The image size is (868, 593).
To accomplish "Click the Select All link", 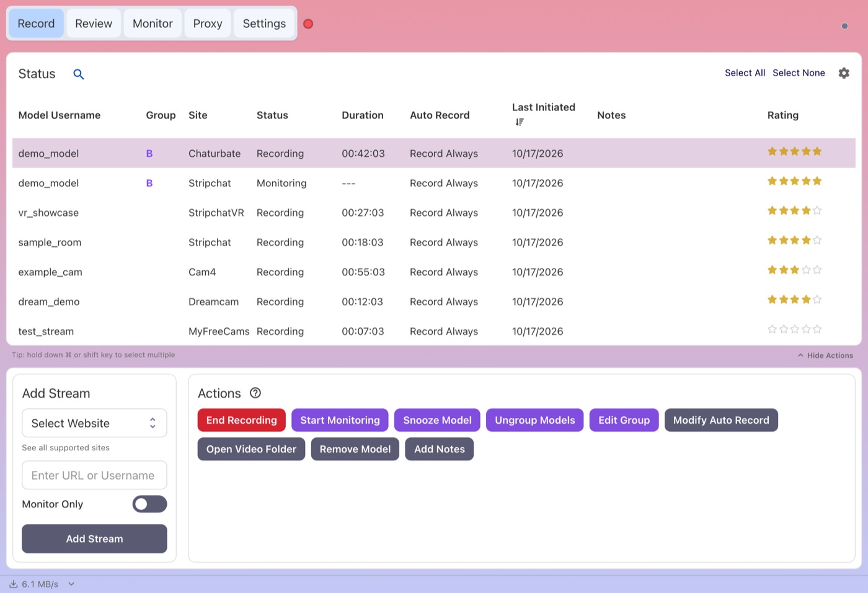I will (745, 73).
